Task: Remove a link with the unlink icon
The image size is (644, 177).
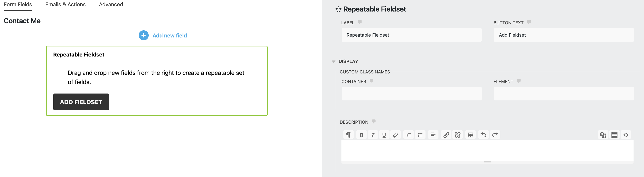Action: coord(458,135)
